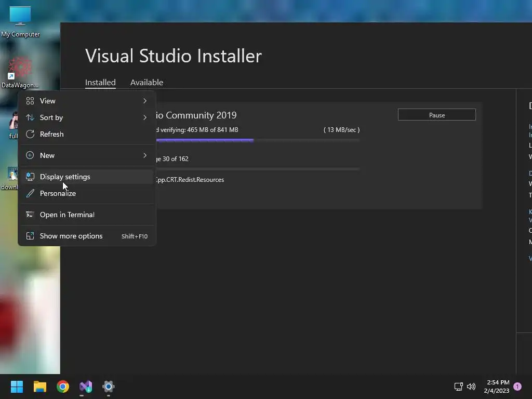Click the Shift+F10 shortcut hint

click(135, 236)
